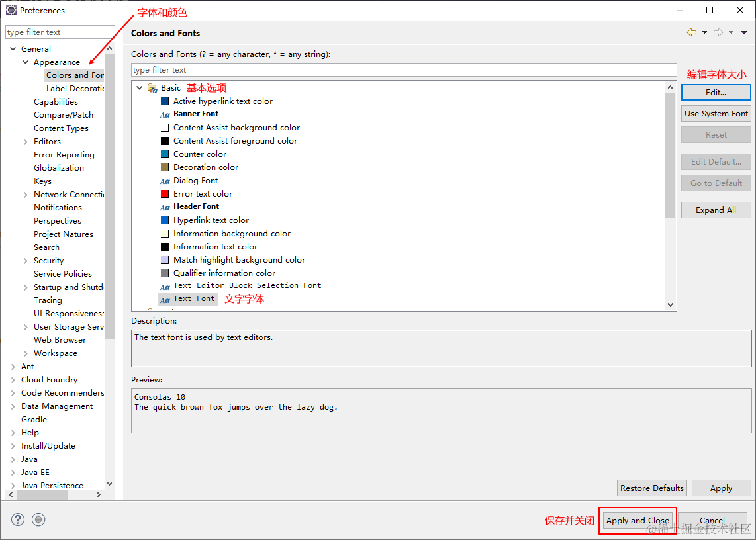Pick the Match highlight background color swatch
The height and width of the screenshot is (540, 756).
coord(164,260)
